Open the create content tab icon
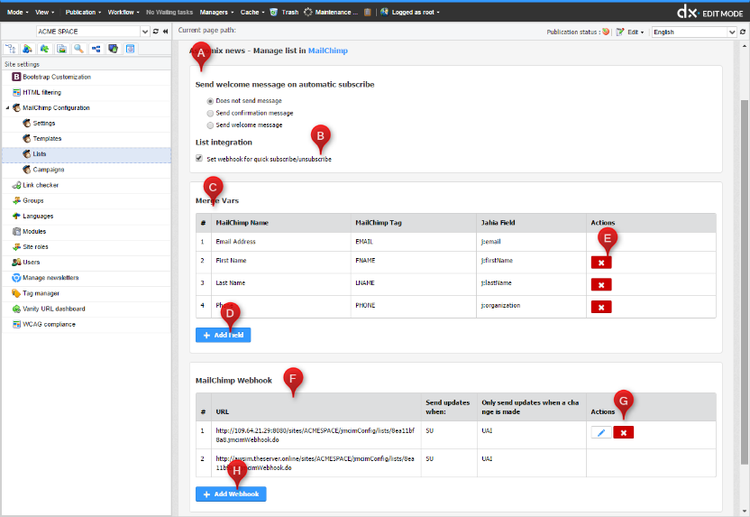This screenshot has height=517, width=750. point(27,49)
